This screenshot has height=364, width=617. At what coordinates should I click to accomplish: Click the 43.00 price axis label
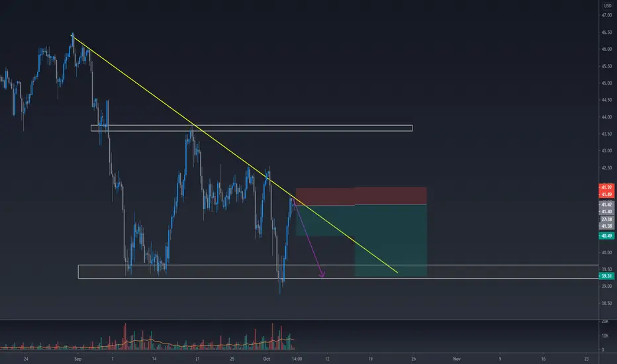coord(606,151)
